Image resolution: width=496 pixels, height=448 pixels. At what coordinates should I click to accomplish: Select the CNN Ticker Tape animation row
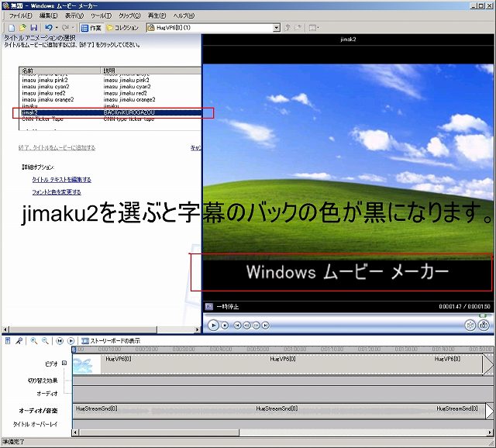[110, 119]
